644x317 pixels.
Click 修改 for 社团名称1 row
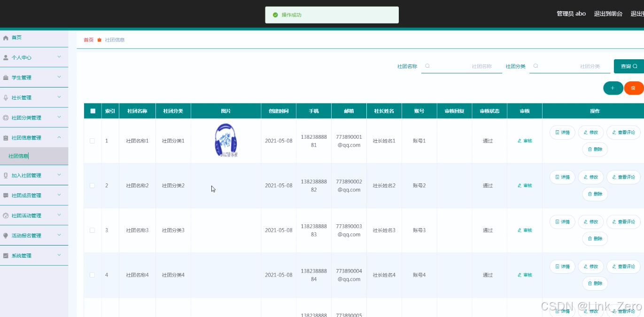591,133
